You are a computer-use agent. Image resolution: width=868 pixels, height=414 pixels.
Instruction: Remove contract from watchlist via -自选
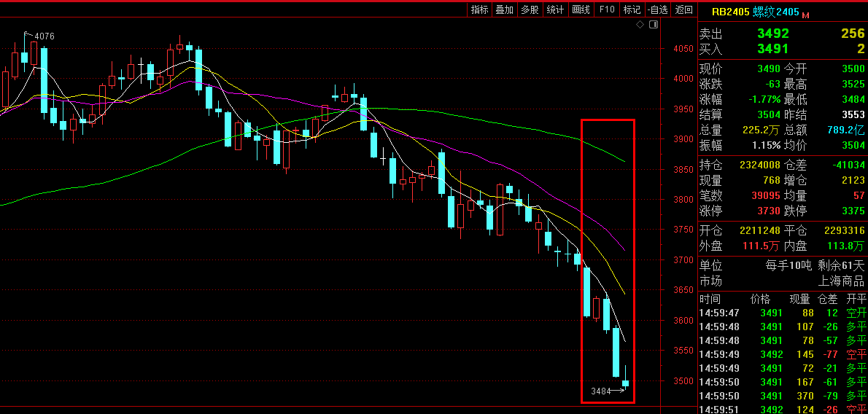click(x=657, y=9)
